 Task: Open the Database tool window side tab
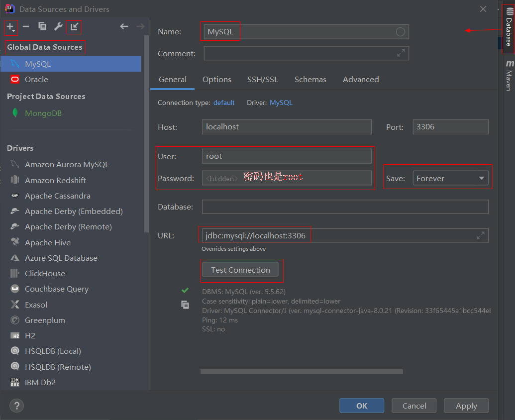pyautogui.click(x=509, y=27)
